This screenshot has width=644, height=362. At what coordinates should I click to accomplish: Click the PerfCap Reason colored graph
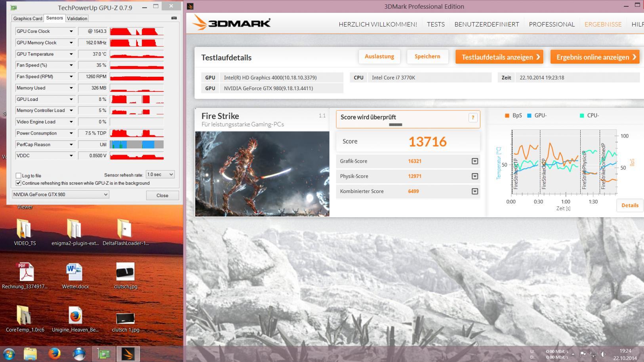[x=137, y=145]
